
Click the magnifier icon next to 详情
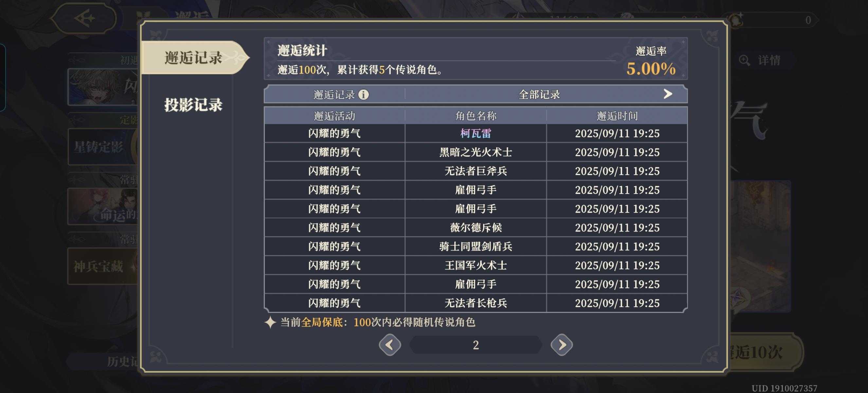(744, 61)
